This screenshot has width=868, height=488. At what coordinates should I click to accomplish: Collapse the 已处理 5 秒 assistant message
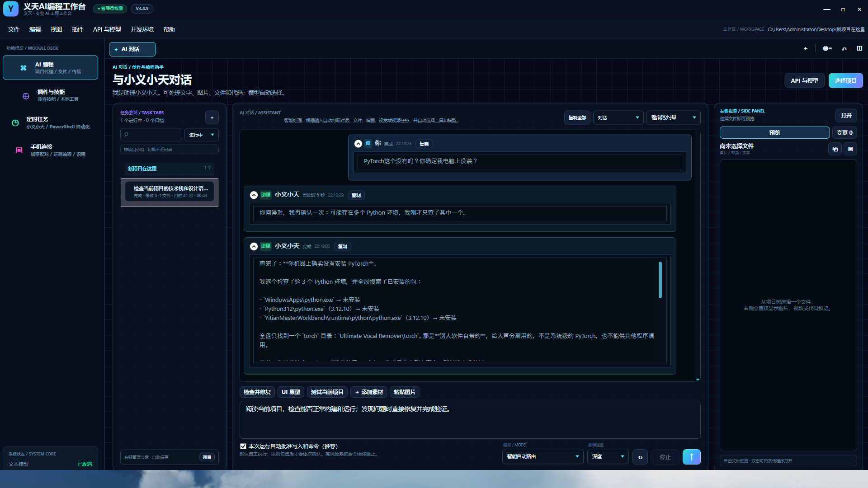click(254, 195)
